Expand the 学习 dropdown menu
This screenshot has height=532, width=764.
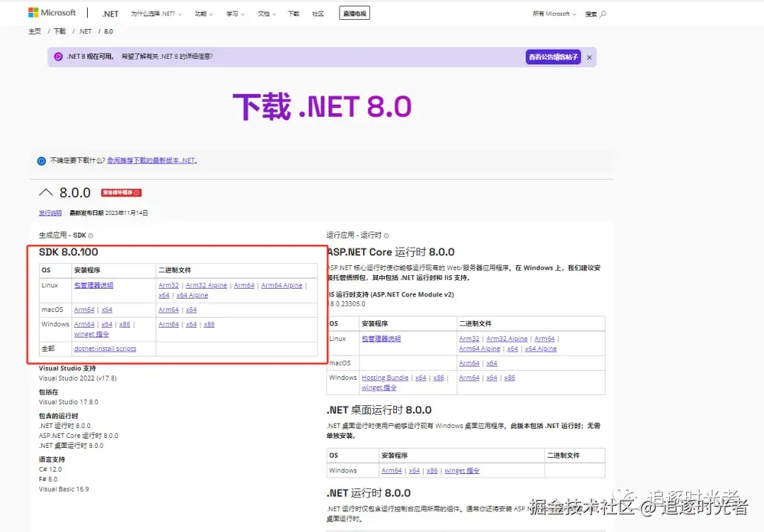(x=236, y=13)
